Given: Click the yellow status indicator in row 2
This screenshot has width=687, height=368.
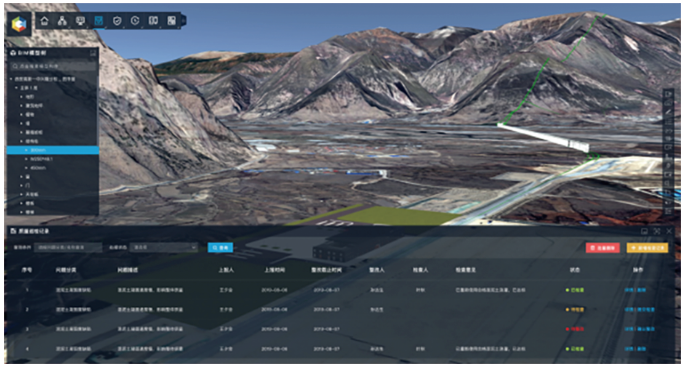Looking at the screenshot, I should click(574, 310).
